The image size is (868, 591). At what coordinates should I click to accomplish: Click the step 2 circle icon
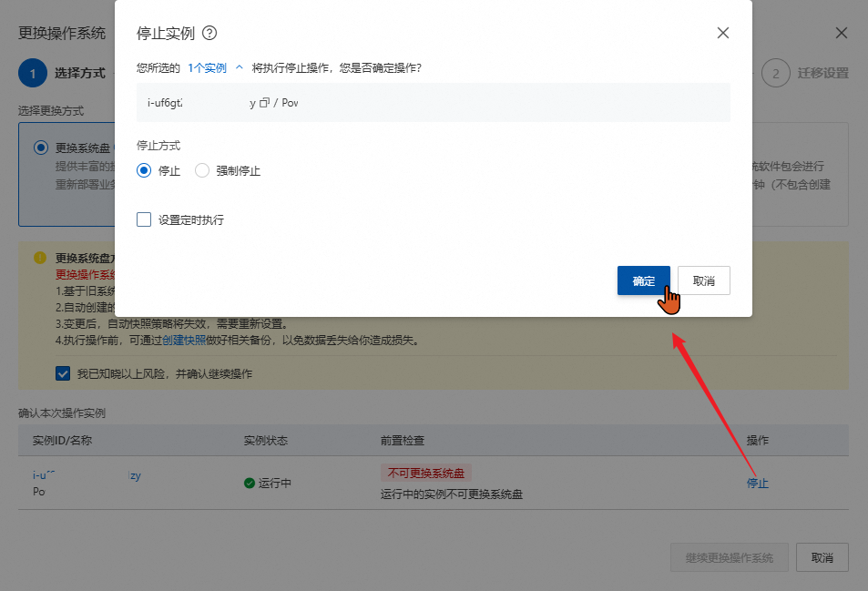point(775,74)
